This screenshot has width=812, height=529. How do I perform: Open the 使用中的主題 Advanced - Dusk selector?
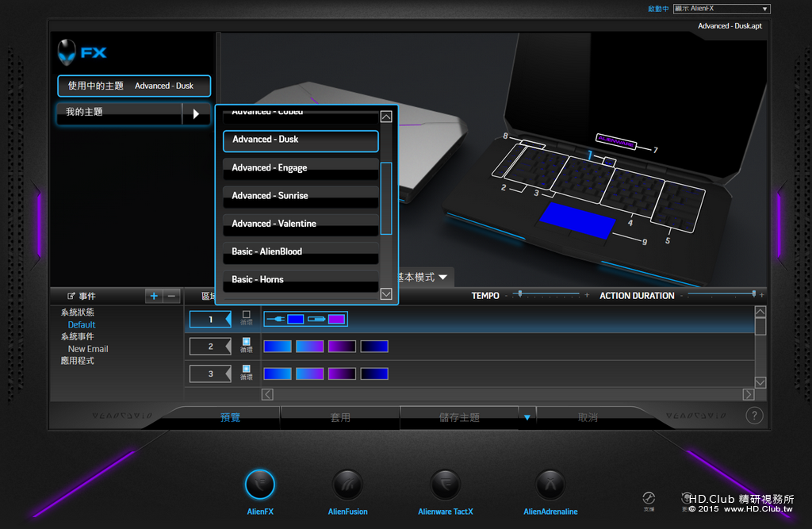coord(134,86)
